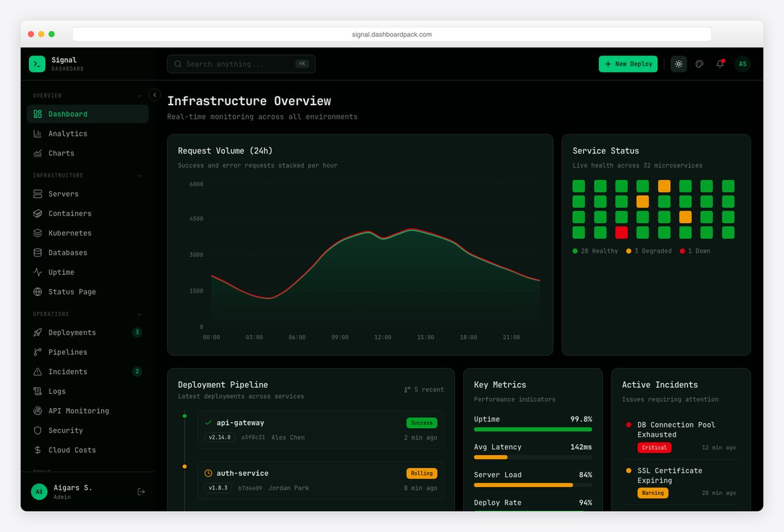Click the Dashboard grid icon
Image resolution: width=784 pixels, height=532 pixels.
37,114
